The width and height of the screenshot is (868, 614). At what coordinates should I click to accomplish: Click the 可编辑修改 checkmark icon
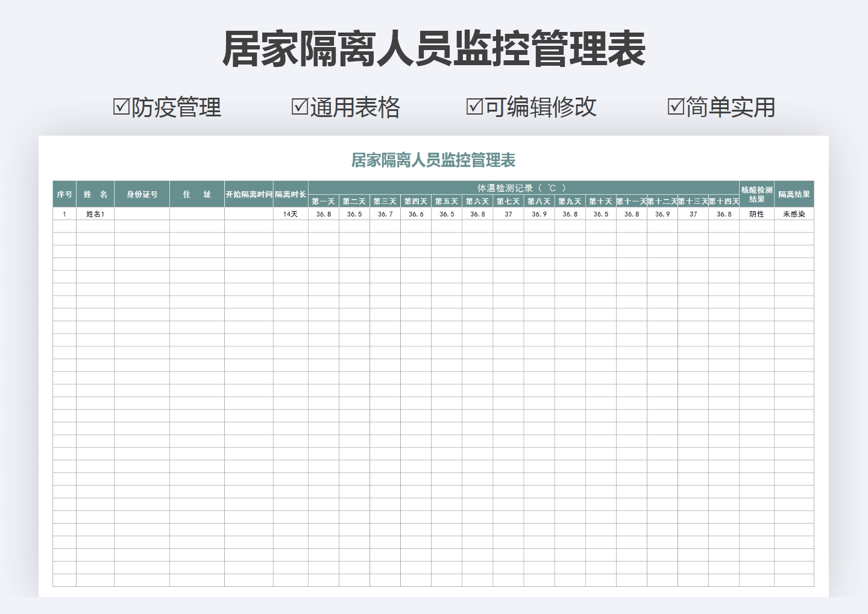474,106
